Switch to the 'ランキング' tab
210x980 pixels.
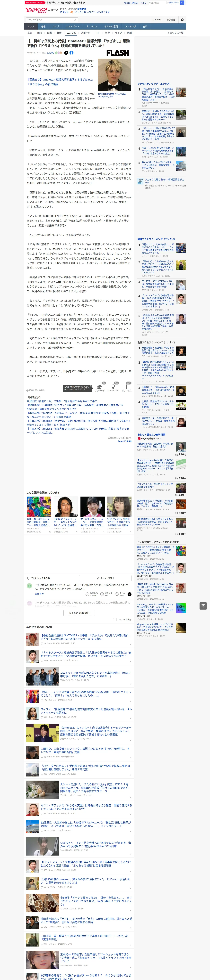(130, 27)
